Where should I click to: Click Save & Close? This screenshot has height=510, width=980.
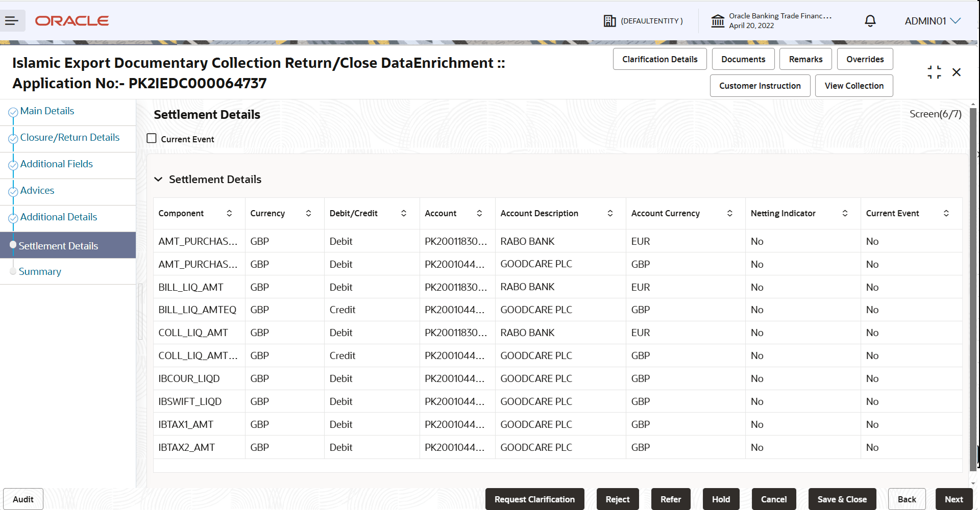[x=842, y=499]
